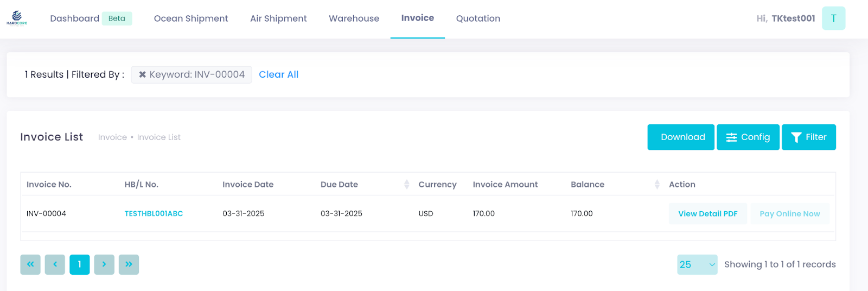Open Config column settings
868x291 pixels.
pos(748,137)
